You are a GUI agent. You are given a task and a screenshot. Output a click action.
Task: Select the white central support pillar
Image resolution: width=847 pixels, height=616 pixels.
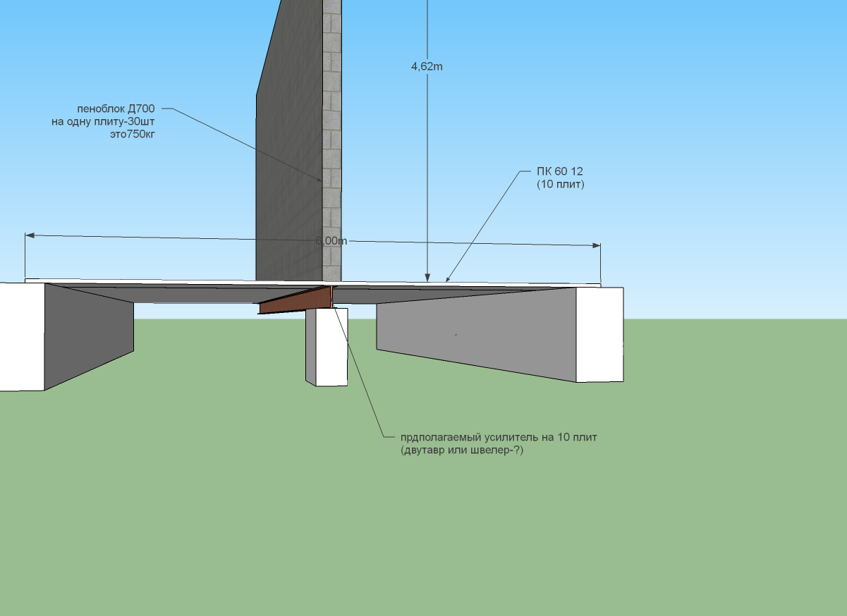click(x=327, y=347)
